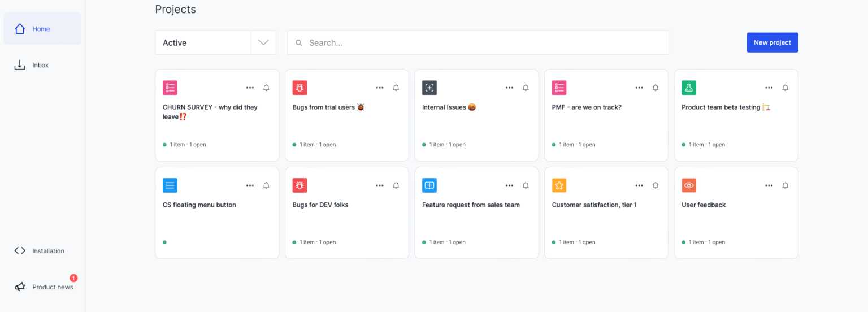Open three-dots menu on Customer satisfaction card
Screen dimensions: 868x312
[x=639, y=185]
